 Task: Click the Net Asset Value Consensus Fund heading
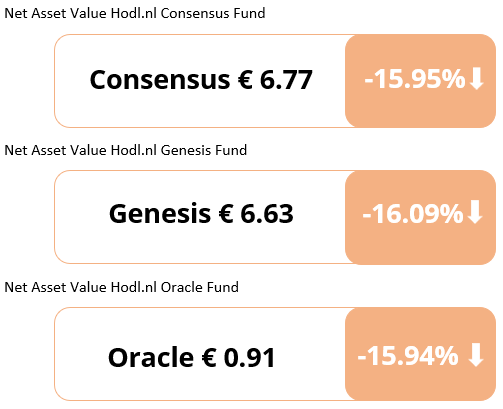pyautogui.click(x=135, y=13)
